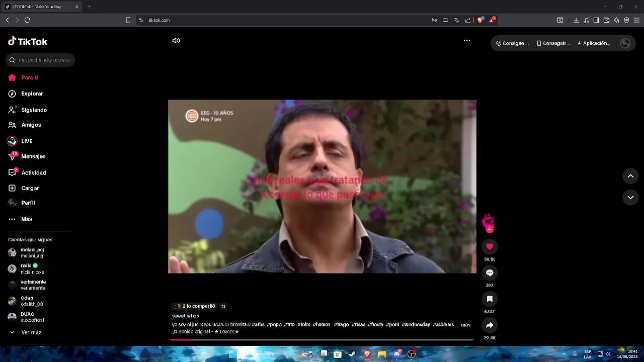Toggle the browser sidebar panel
The width and height of the screenshot is (644, 362).
596,20
